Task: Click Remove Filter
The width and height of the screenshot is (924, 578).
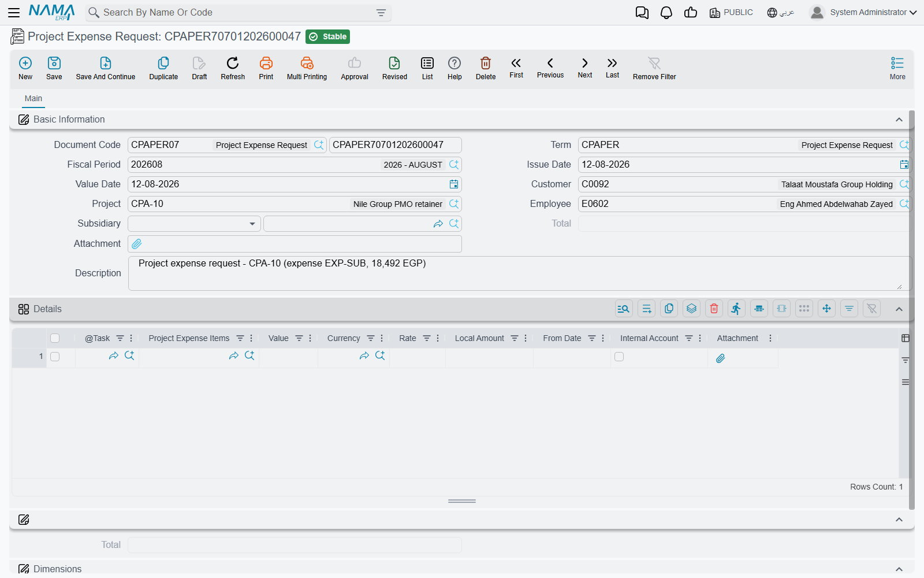Action: click(x=654, y=68)
